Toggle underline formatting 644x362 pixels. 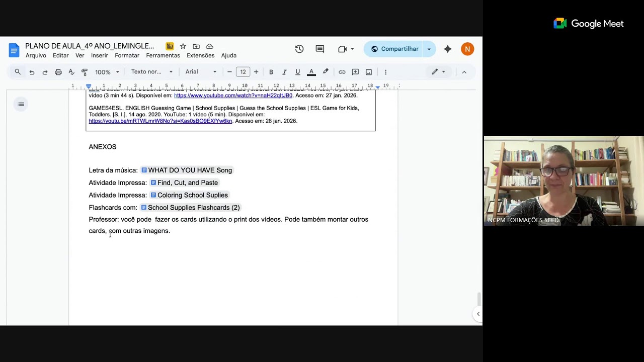297,72
